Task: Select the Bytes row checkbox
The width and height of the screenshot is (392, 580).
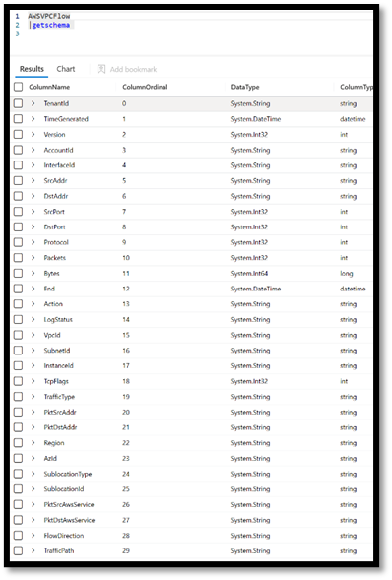Action: click(x=18, y=273)
